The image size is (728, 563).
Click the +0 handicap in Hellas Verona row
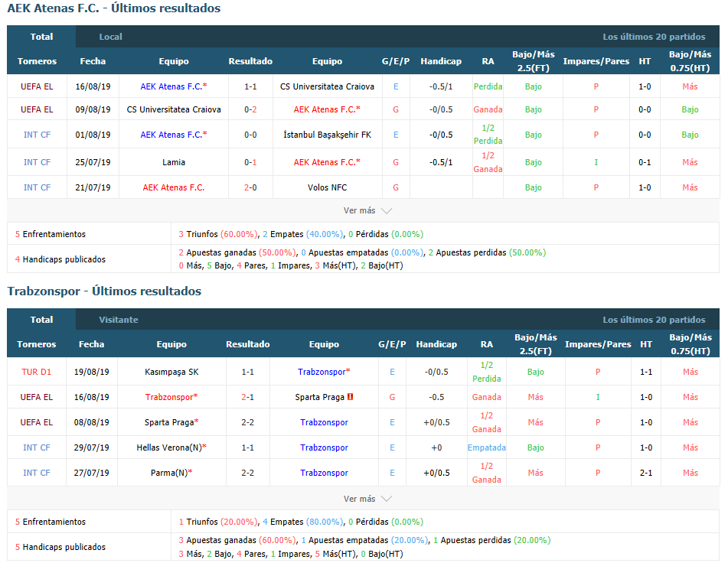[436, 447]
